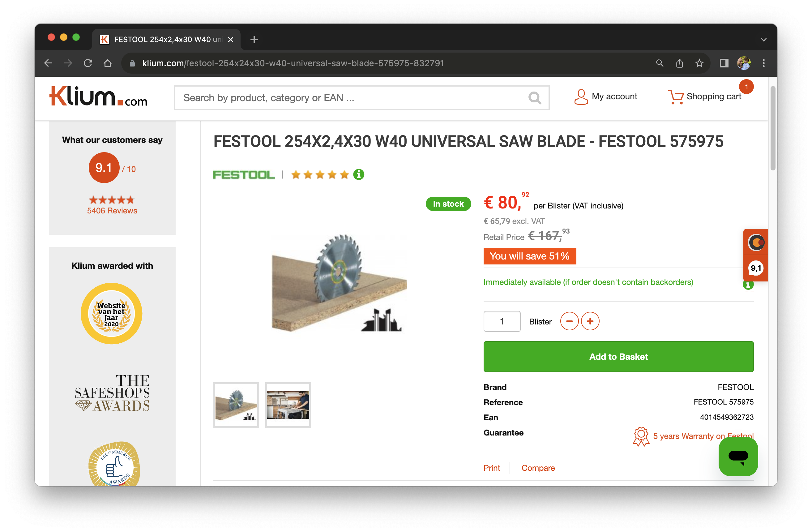Open the tab list chevron
The image size is (812, 532).
(763, 39)
